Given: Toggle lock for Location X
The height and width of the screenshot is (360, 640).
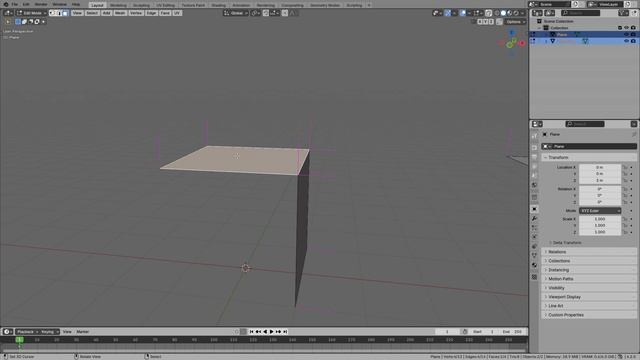Looking at the screenshot, I should point(625,167).
